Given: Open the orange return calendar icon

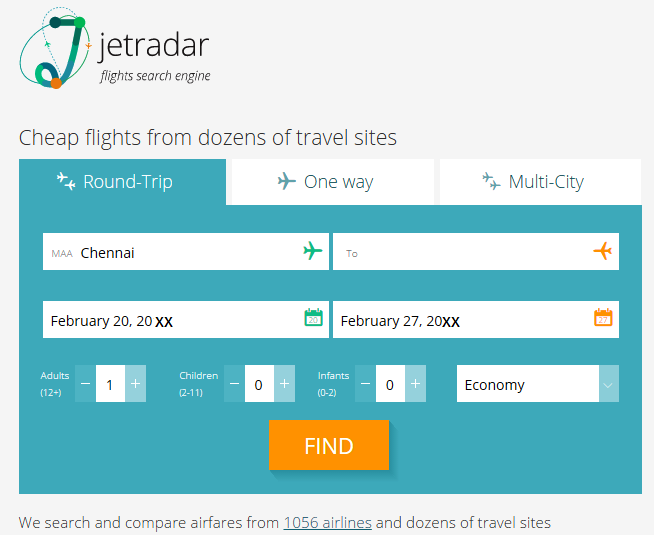Looking at the screenshot, I should pos(603,319).
